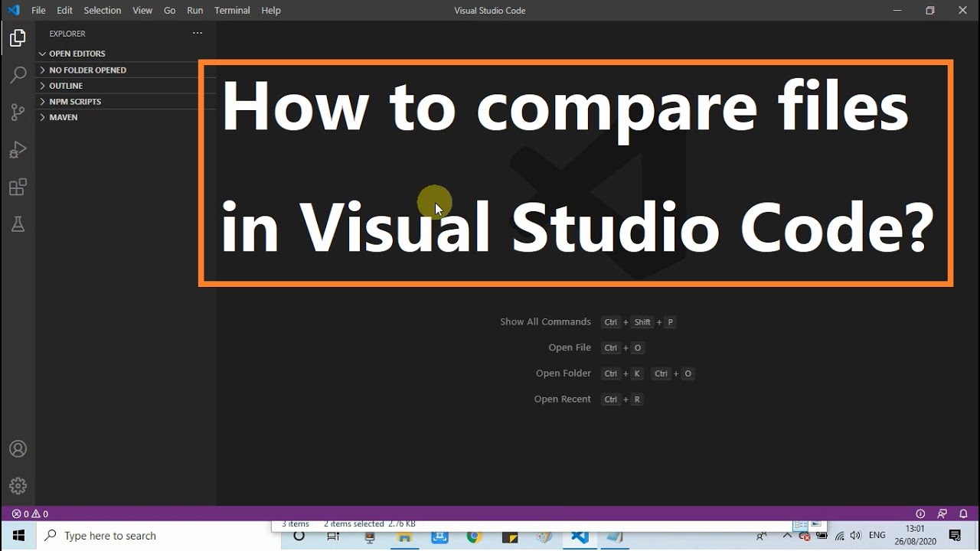
Task: Open the Explorer view in activity bar
Action: tap(18, 37)
